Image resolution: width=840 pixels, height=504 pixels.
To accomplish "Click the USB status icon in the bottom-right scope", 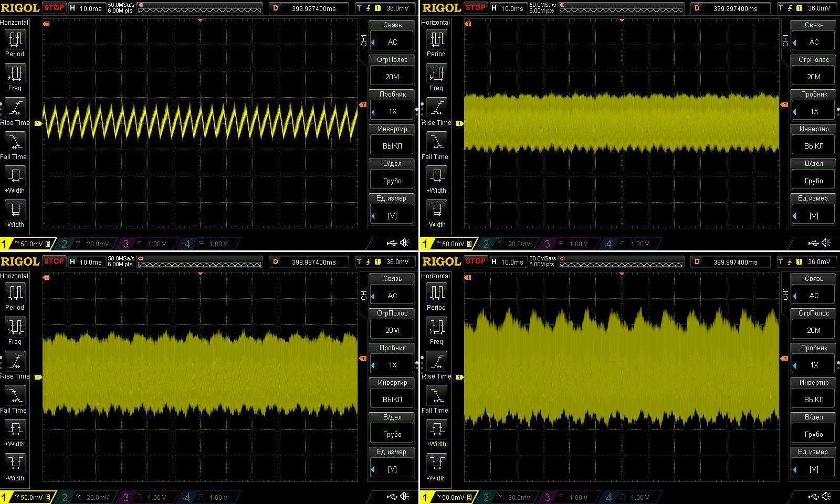I will click(813, 496).
